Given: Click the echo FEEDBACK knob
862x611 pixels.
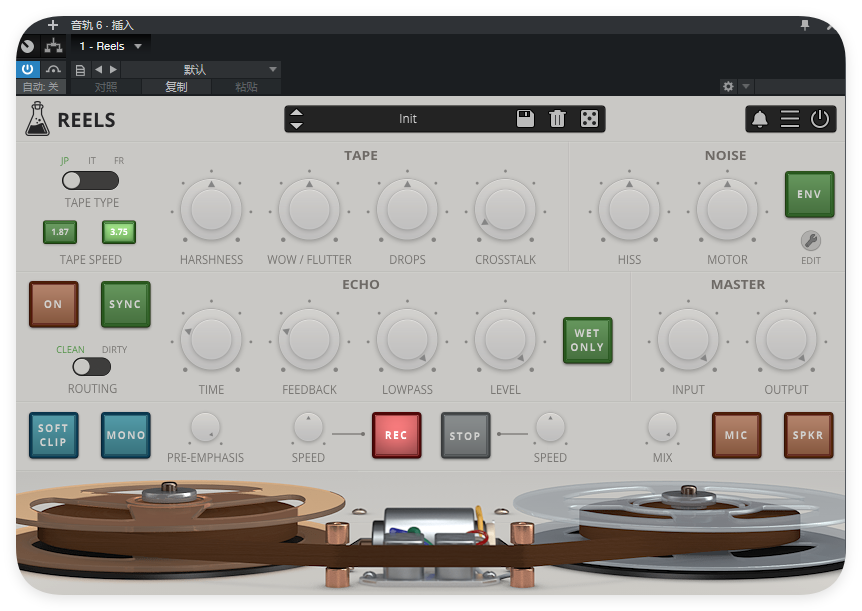Looking at the screenshot, I should [x=309, y=340].
